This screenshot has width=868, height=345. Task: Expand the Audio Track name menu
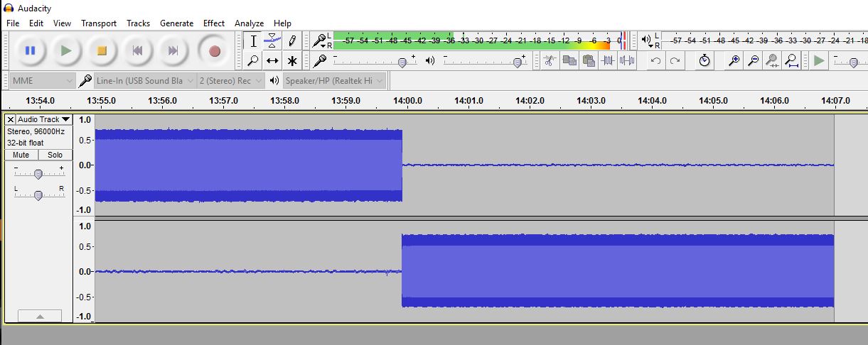coord(43,119)
